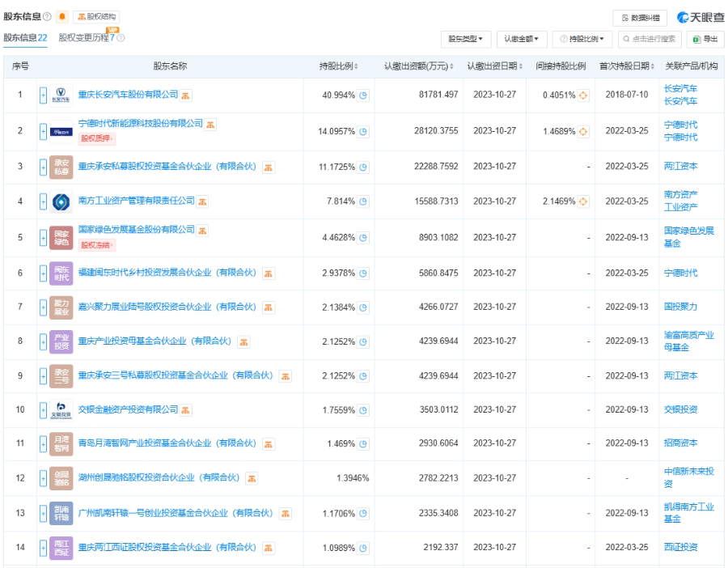This screenshot has width=728, height=568.
Task: Click the search input field 点击进行搜索
Action: pos(650,39)
